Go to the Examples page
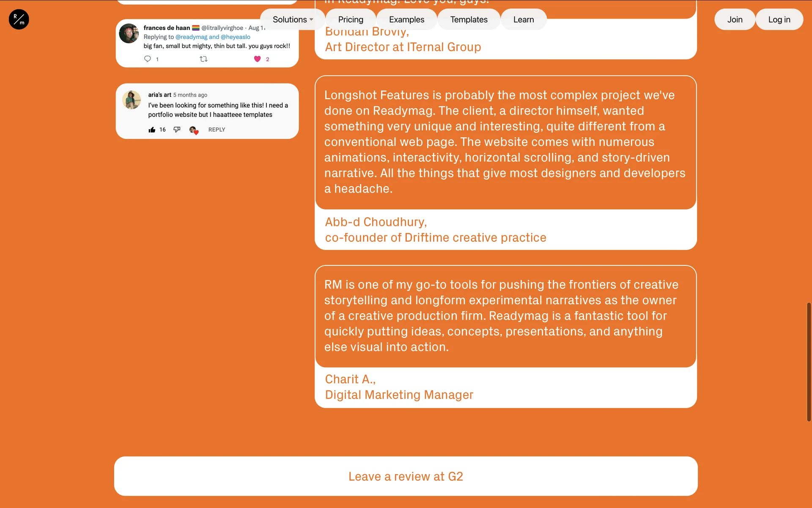 point(406,19)
